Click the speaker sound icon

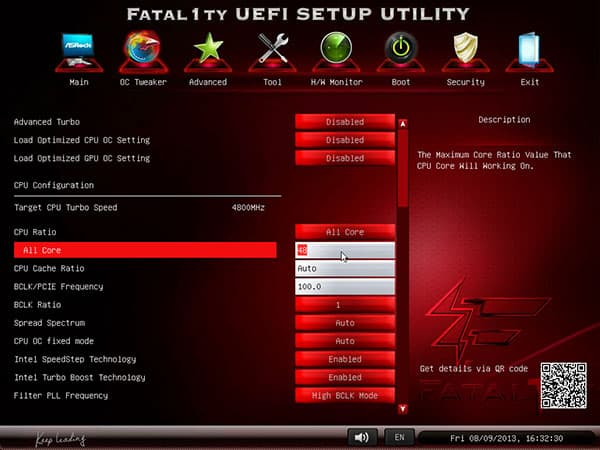[362, 437]
